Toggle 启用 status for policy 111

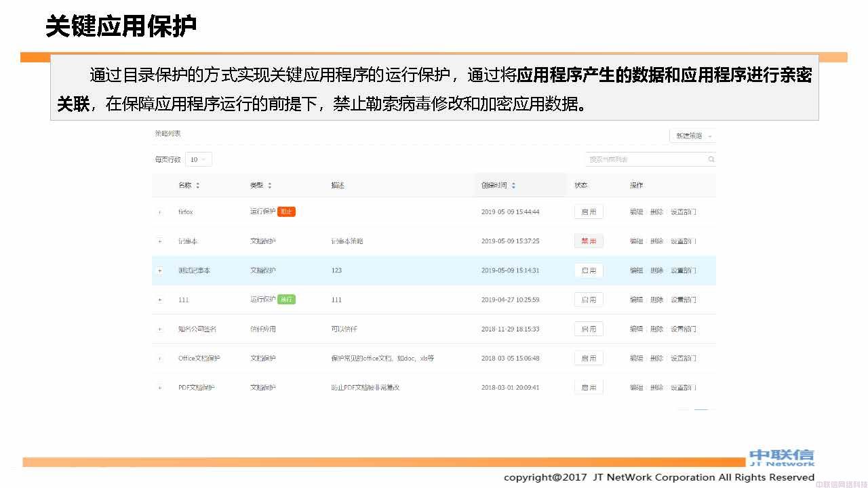click(x=589, y=300)
